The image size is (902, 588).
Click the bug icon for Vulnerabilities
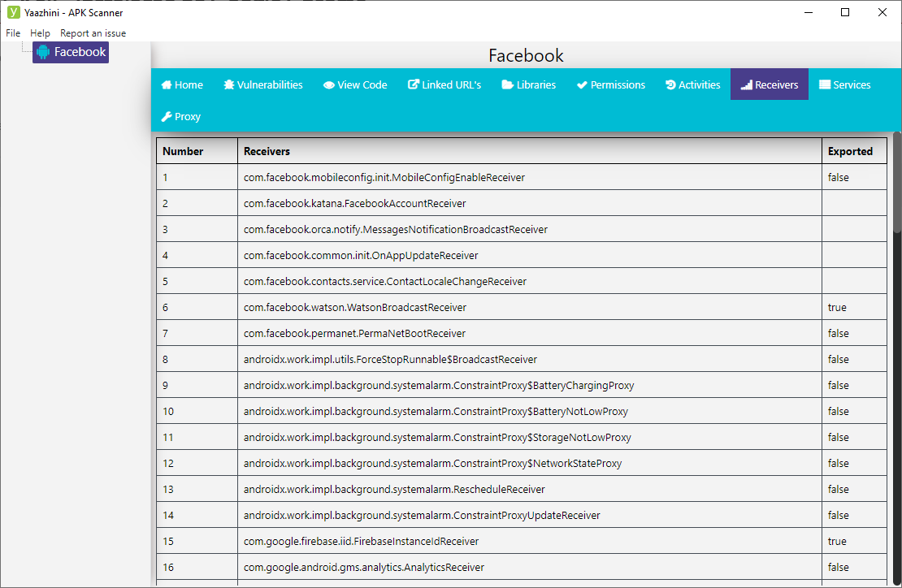coord(229,85)
